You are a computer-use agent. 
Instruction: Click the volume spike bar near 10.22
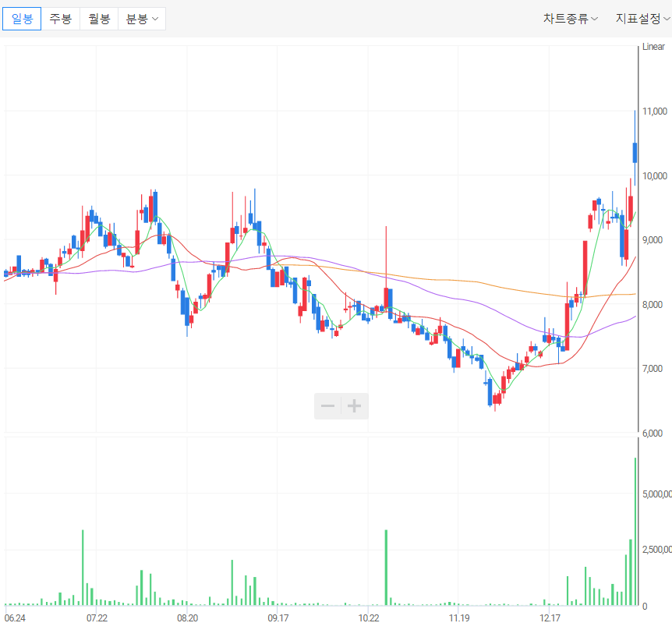pyautogui.click(x=386, y=568)
